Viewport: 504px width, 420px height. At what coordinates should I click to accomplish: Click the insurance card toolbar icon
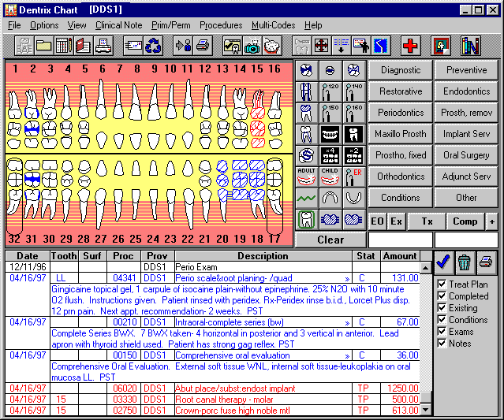click(x=133, y=46)
